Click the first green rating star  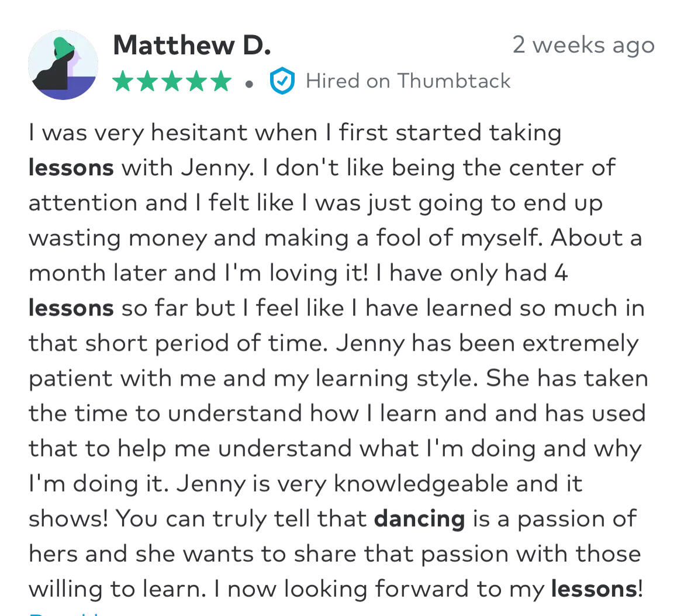[x=123, y=81]
